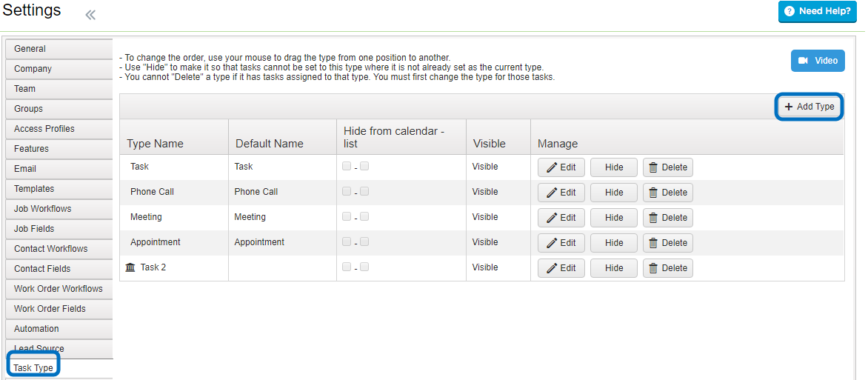Viewport: 868px width, 380px height.
Task: Add a new task type
Action: pyautogui.click(x=809, y=107)
